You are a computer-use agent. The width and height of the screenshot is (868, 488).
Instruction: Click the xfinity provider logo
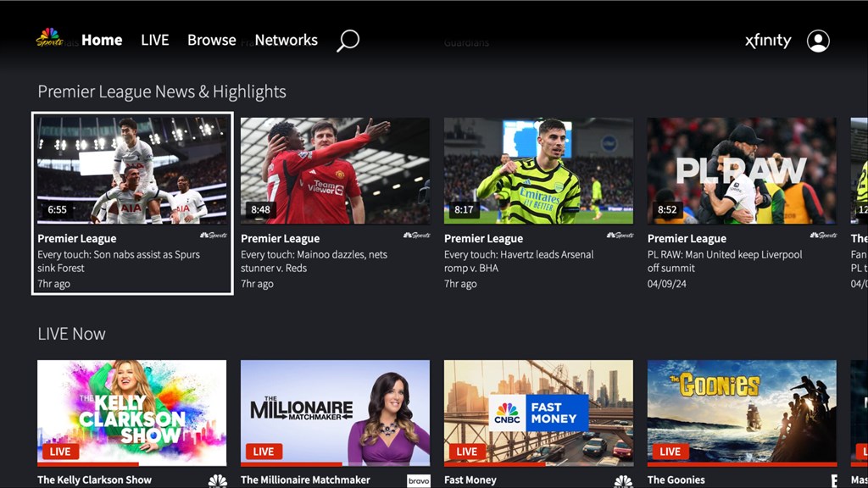768,41
